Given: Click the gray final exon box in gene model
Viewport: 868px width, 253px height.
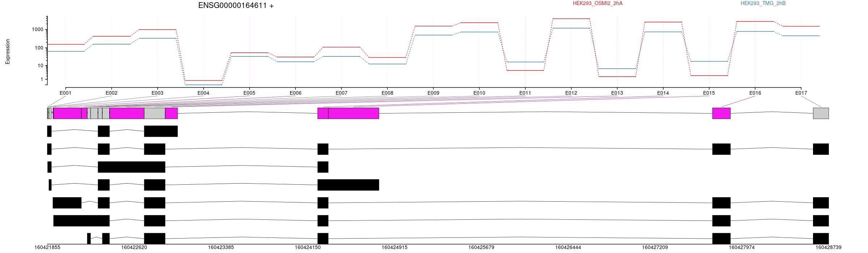Looking at the screenshot, I should point(821,113).
